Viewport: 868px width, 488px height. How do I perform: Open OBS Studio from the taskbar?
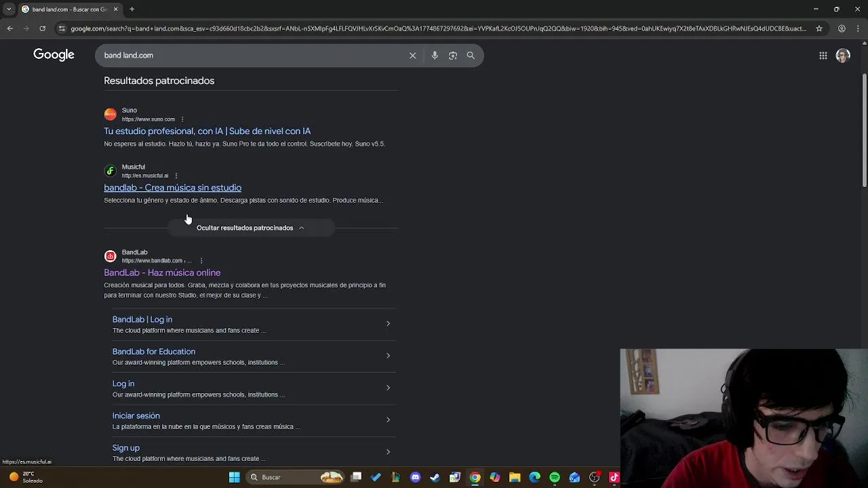click(x=595, y=477)
